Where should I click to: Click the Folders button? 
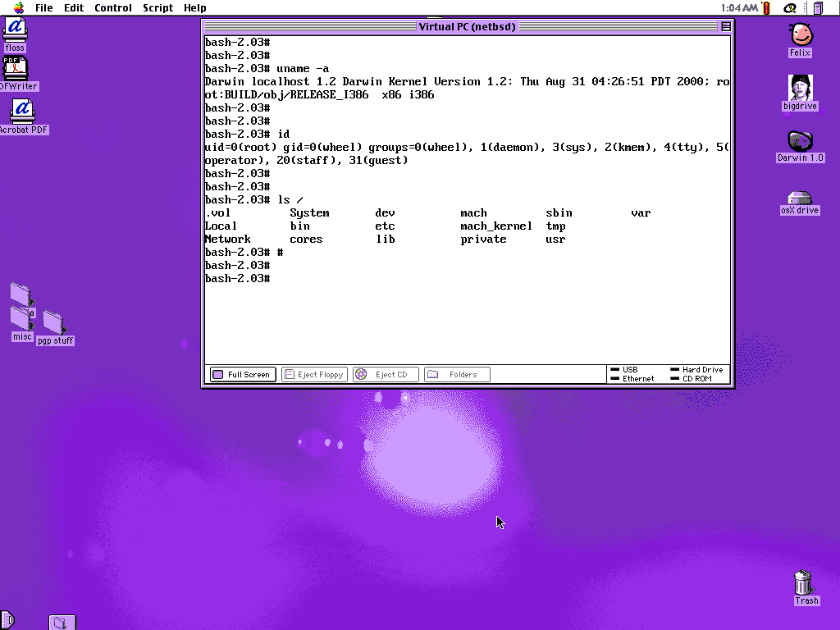[456, 374]
